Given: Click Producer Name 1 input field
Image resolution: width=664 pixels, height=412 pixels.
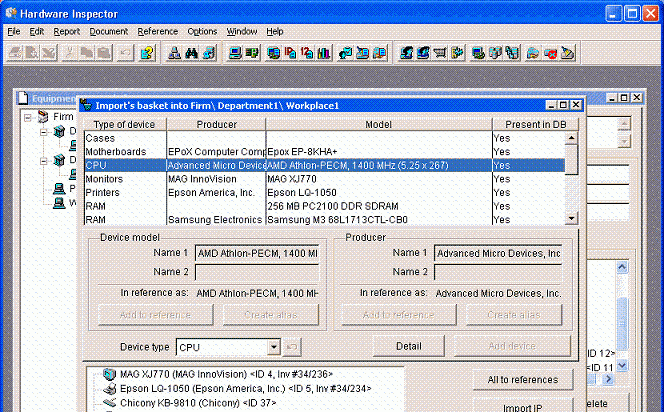Looking at the screenshot, I should coord(498,253).
